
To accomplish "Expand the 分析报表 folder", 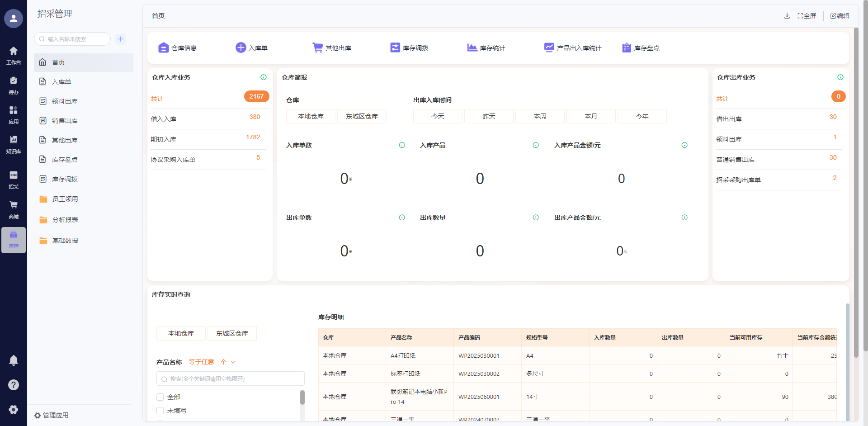I will (65, 220).
